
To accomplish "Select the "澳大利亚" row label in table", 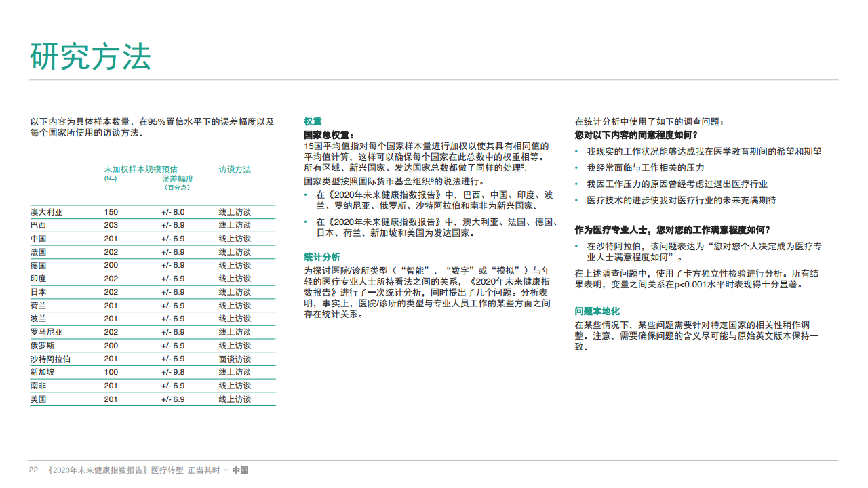I will pos(47,212).
